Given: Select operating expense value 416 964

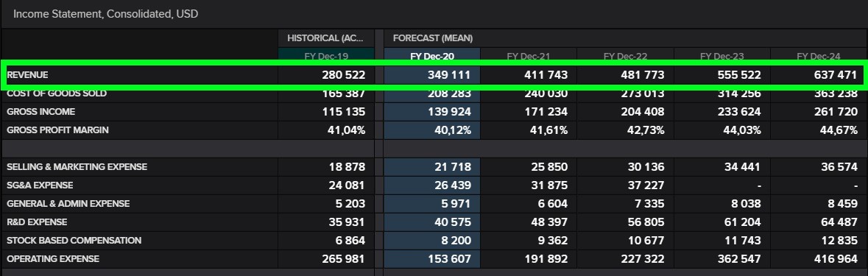Looking at the screenshot, I should [836, 258].
